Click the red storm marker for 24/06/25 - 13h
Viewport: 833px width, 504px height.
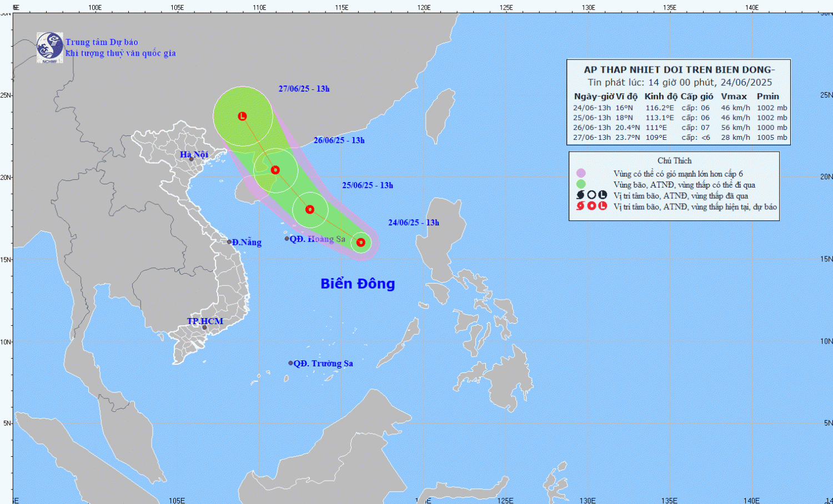(x=361, y=242)
